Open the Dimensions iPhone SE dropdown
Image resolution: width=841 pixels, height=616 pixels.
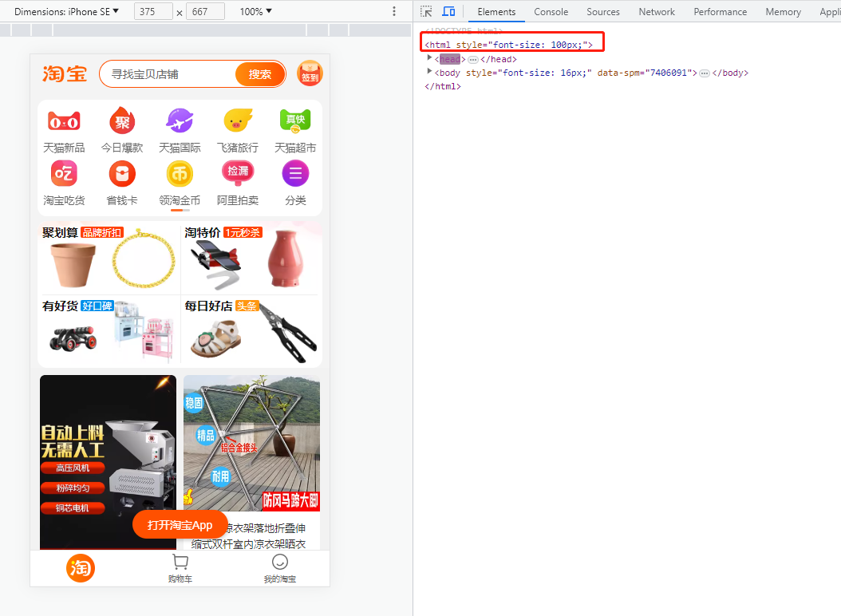pyautogui.click(x=66, y=11)
